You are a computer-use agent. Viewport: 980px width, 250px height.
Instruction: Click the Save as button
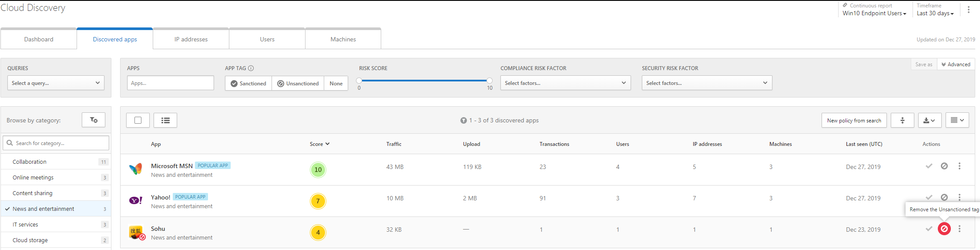pos(923,64)
